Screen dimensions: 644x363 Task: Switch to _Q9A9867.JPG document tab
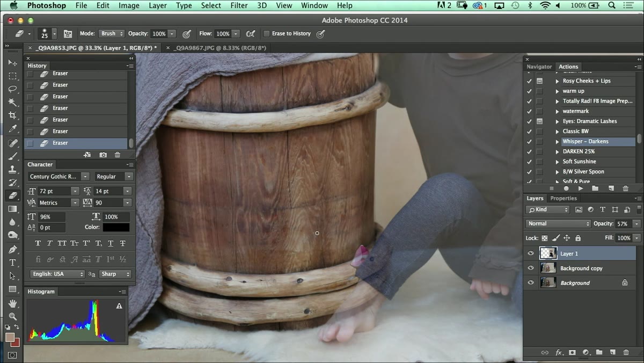click(x=219, y=48)
